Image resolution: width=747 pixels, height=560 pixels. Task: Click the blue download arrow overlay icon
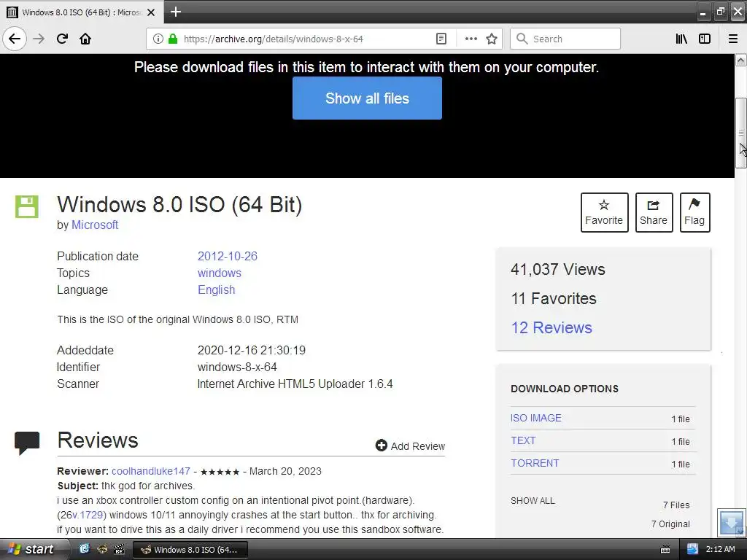(x=731, y=523)
